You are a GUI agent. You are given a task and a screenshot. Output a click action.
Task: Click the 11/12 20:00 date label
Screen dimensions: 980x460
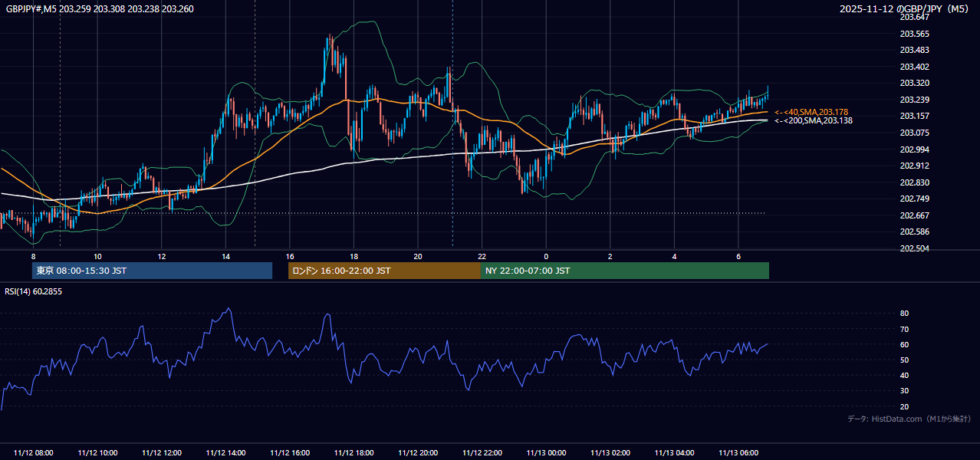click(418, 453)
